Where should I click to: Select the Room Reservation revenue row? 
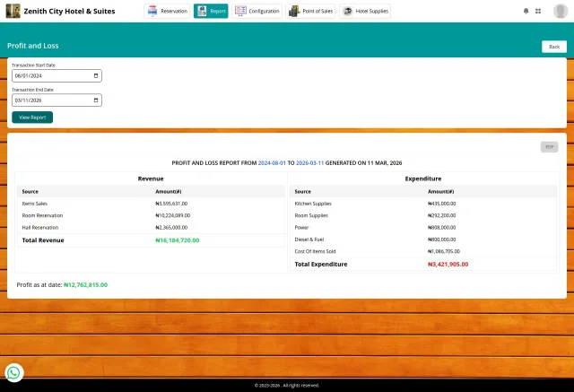click(151, 215)
